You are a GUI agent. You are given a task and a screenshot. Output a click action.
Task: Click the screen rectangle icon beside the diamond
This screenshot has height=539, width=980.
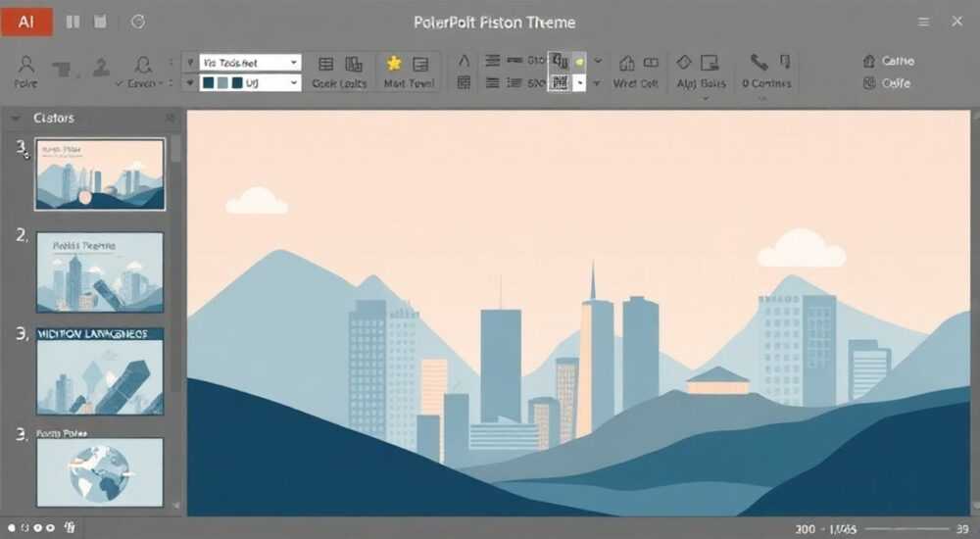click(710, 63)
